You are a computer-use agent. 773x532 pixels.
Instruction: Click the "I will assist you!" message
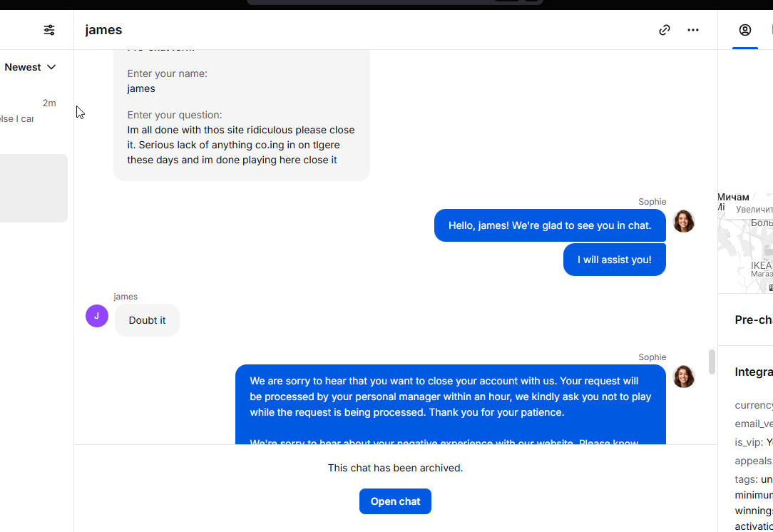[614, 260]
